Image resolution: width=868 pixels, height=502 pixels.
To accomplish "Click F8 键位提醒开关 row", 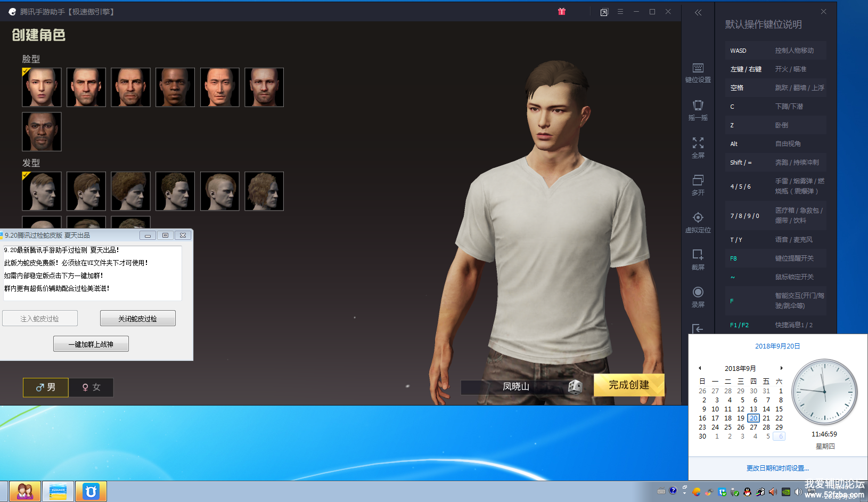I will [775, 258].
